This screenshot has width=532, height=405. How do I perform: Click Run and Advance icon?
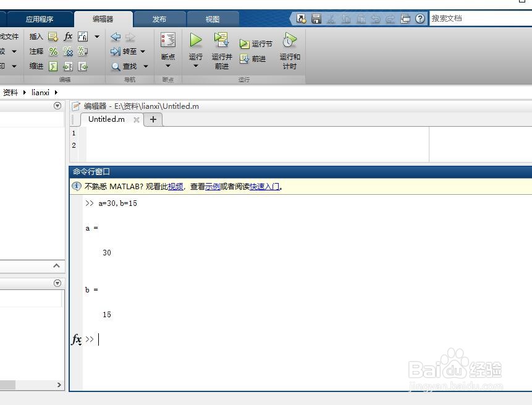(221, 40)
